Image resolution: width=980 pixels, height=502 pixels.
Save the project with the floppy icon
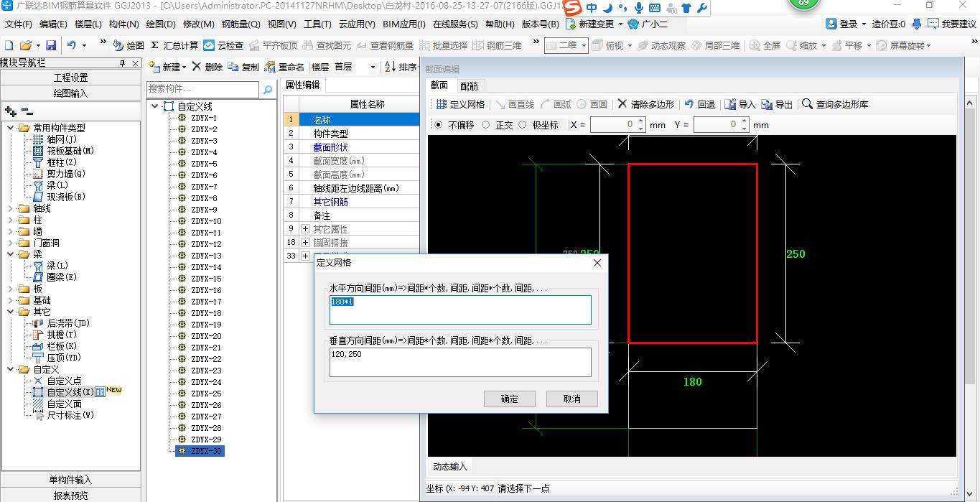pos(52,45)
